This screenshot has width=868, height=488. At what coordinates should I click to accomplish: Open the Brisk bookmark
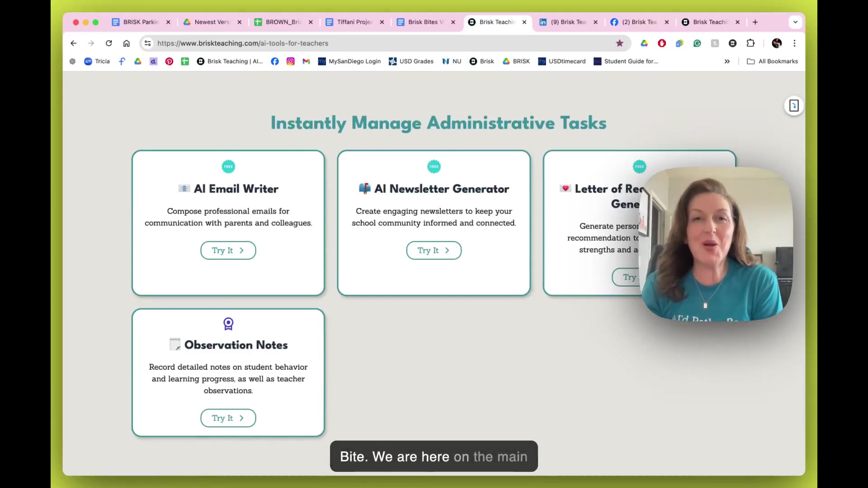481,61
